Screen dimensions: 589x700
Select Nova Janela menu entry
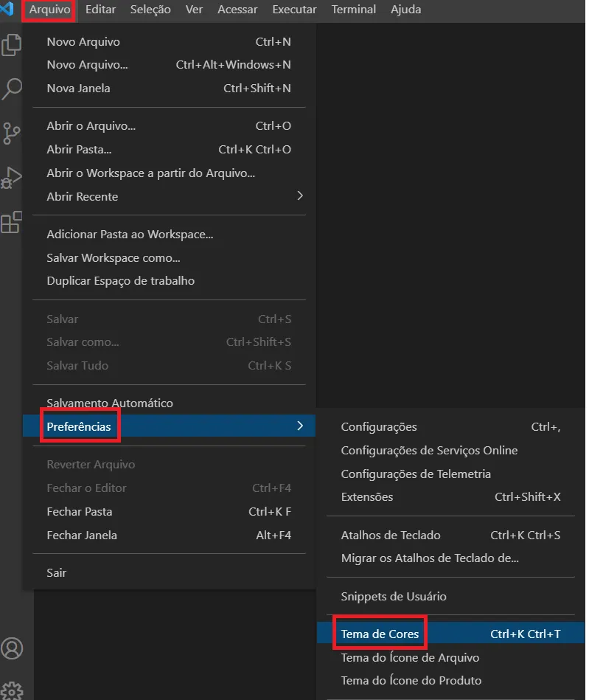click(169, 89)
